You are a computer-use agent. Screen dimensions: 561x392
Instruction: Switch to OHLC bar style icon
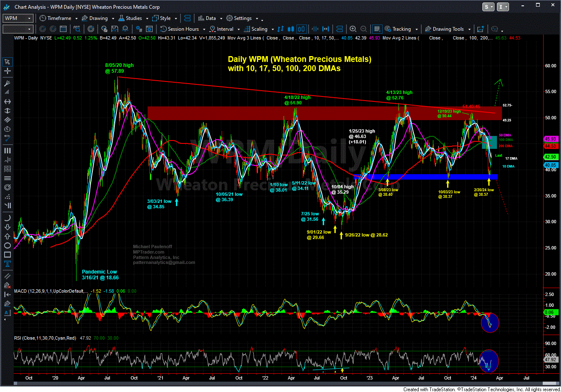pos(280,29)
